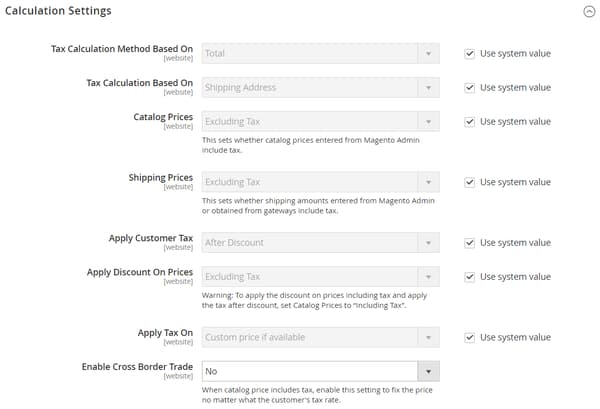Open the Catalog Prices dropdown
600x409 pixels.
pyautogui.click(x=320, y=121)
